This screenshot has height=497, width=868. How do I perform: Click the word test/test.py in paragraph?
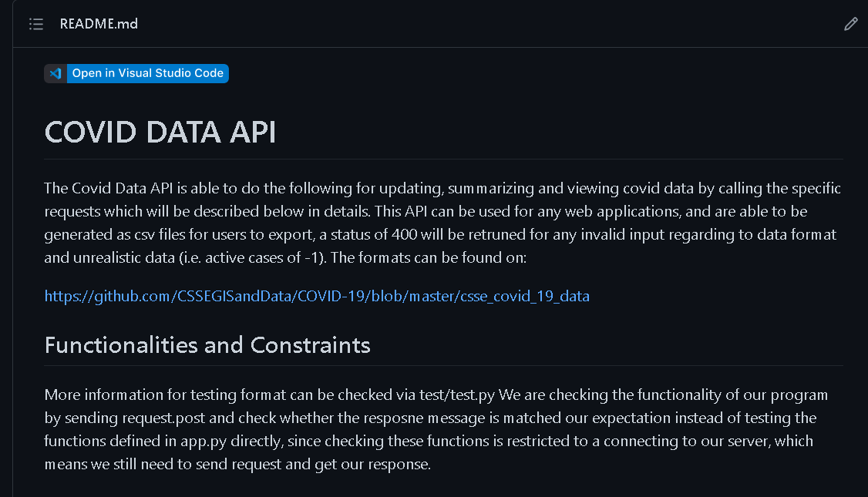456,395
